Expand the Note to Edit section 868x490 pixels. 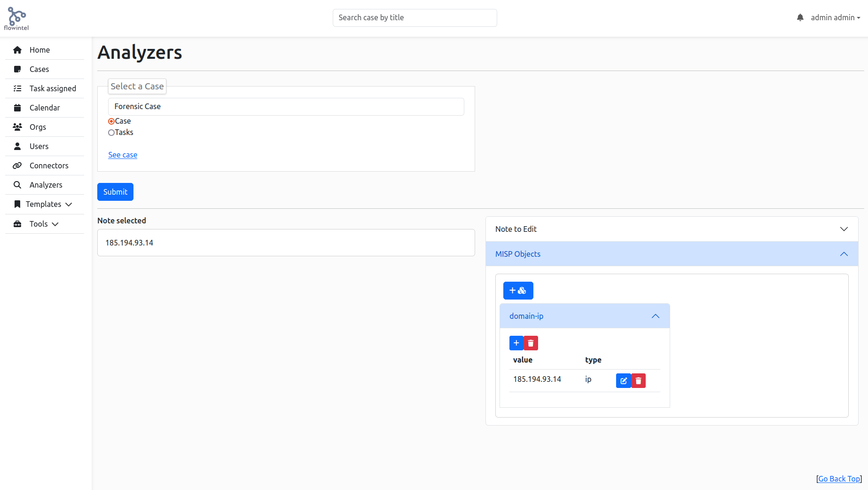(x=672, y=229)
